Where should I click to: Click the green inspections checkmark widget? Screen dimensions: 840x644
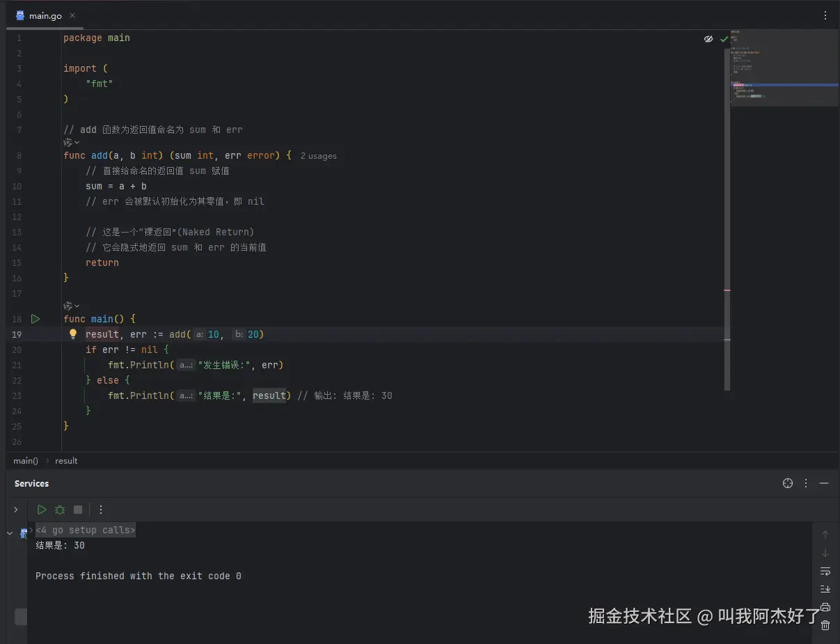click(724, 39)
